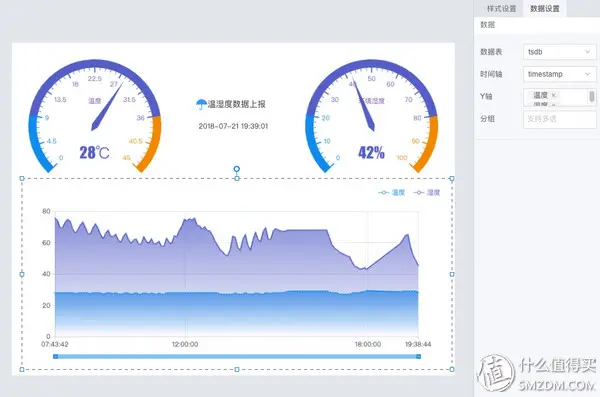Image resolution: width=600 pixels, height=397 pixels.
Task: Click the 12:00:00 X-axis label
Action: click(185, 344)
